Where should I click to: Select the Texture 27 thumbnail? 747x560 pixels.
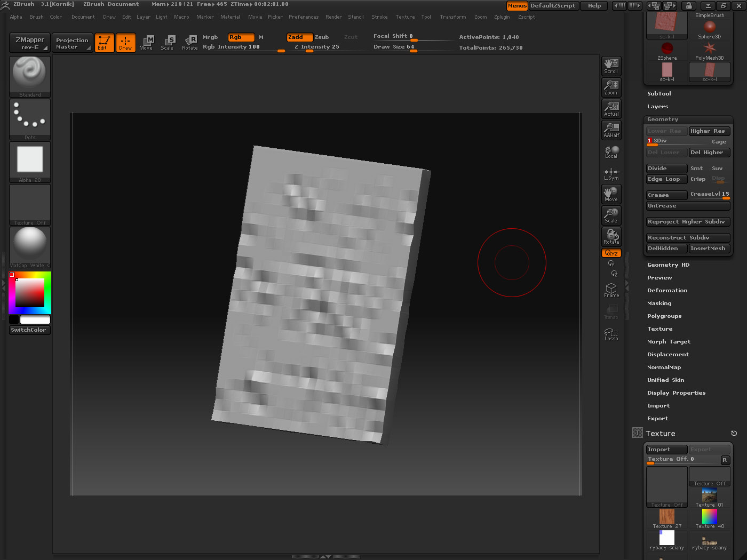[666, 518]
